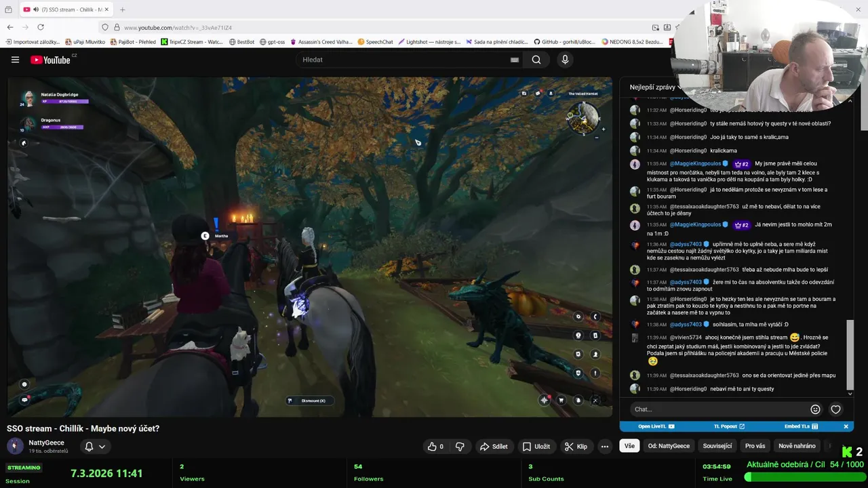Image resolution: width=868 pixels, height=488 pixels.
Task: Select the Pro vás chip
Action: 755,446
